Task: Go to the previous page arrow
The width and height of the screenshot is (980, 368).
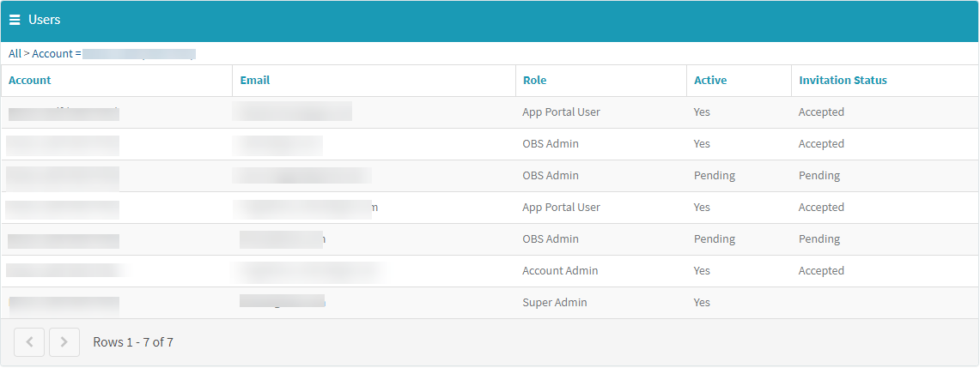Action: point(29,342)
